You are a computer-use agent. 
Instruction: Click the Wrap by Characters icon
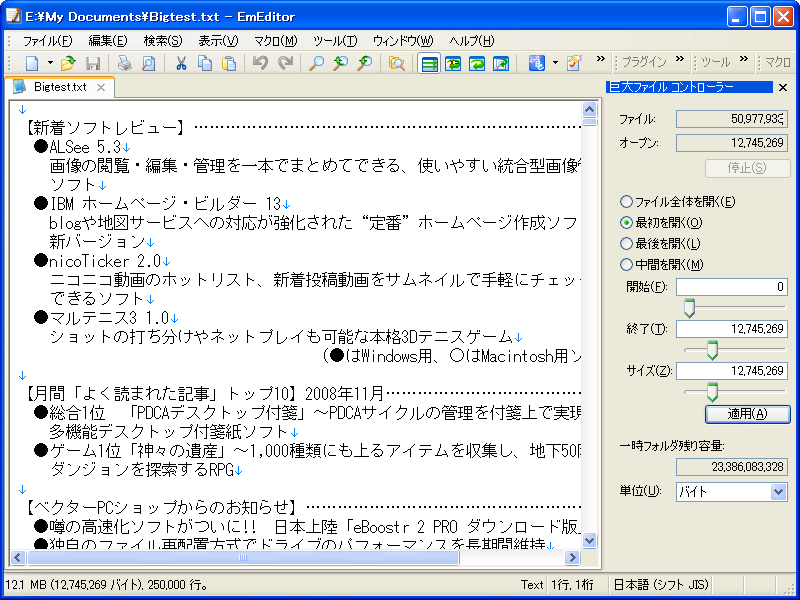[453, 63]
